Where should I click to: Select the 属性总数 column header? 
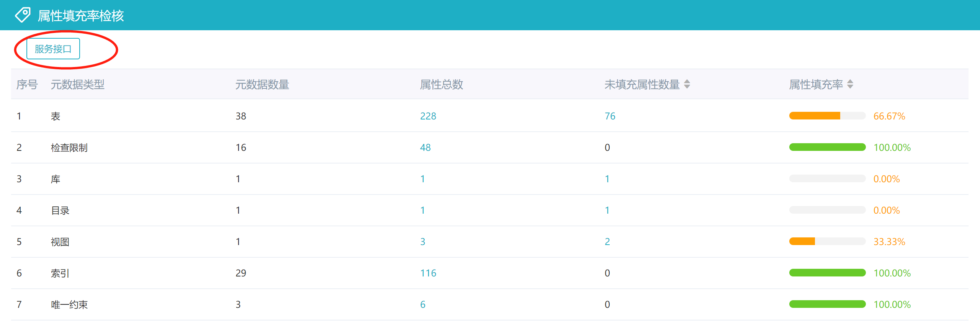(x=442, y=84)
